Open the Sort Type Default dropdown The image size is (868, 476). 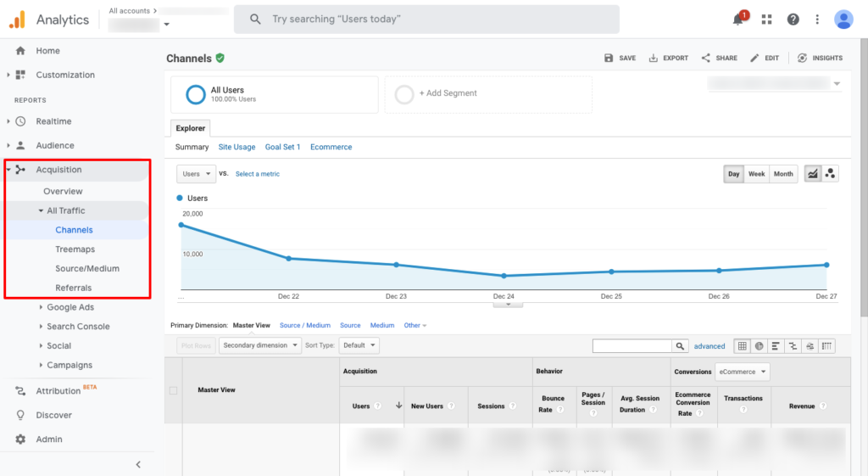[x=359, y=345]
